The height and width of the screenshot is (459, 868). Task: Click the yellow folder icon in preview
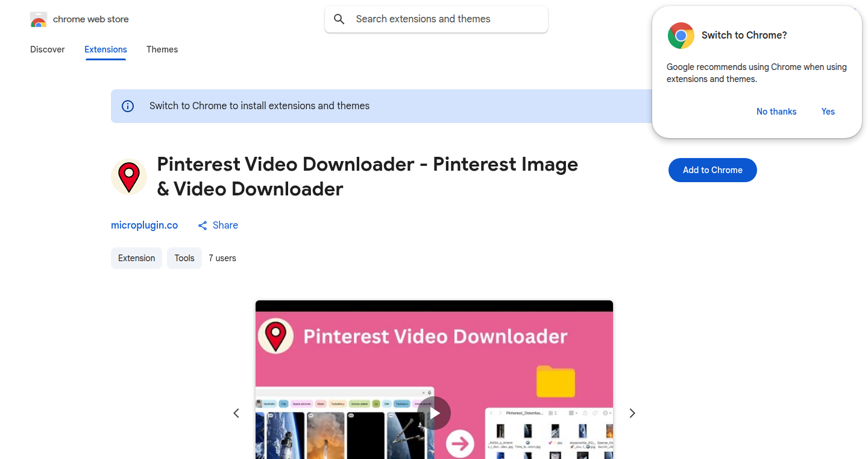coord(556,381)
